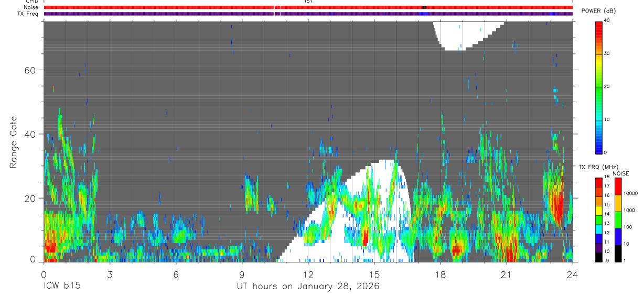This screenshot has height=297, width=644.
Task: Click the 30 label on power colorbar
Action: tap(606, 54)
